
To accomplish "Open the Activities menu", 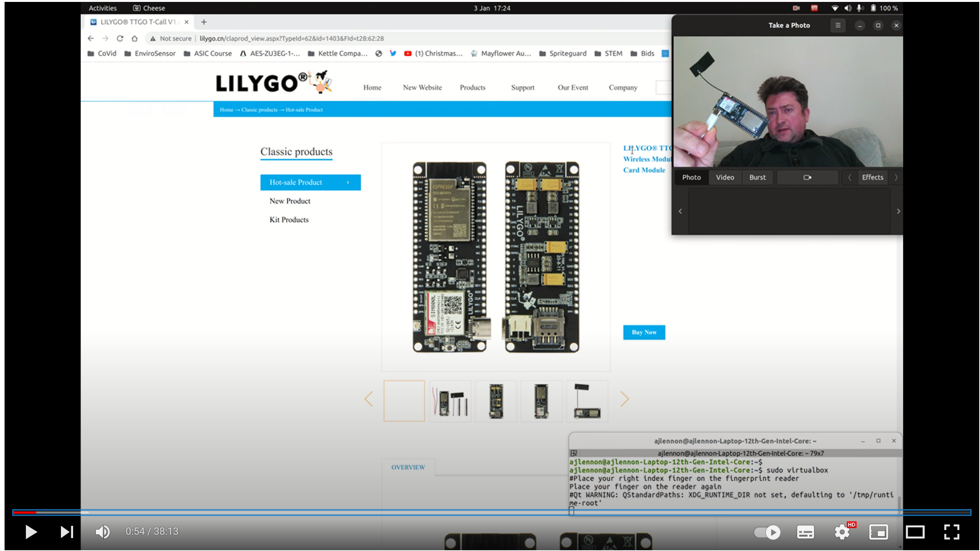I will click(x=102, y=8).
